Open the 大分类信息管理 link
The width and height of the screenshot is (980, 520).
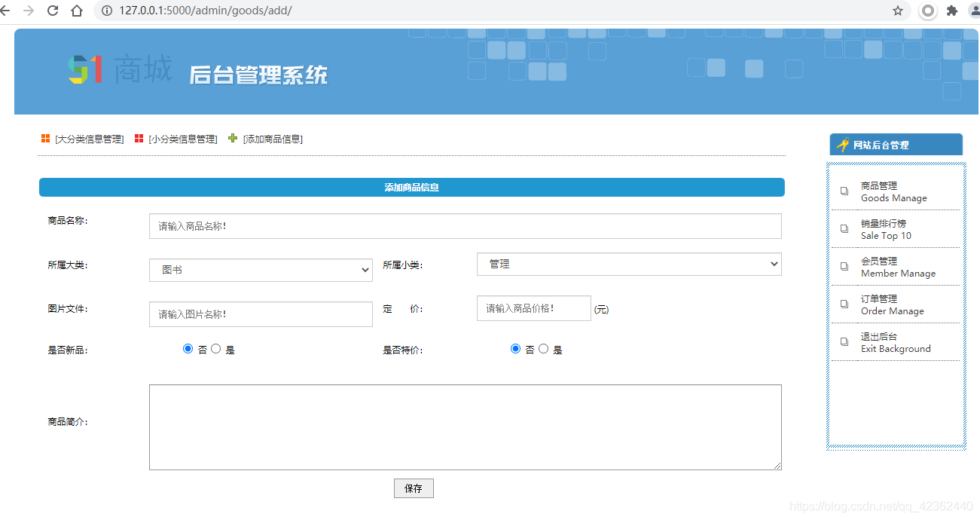click(89, 139)
